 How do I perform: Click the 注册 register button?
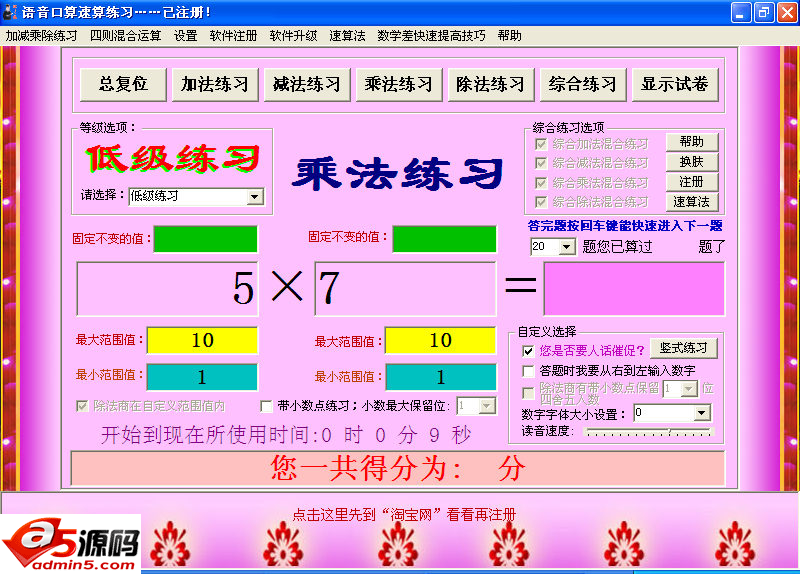692,182
